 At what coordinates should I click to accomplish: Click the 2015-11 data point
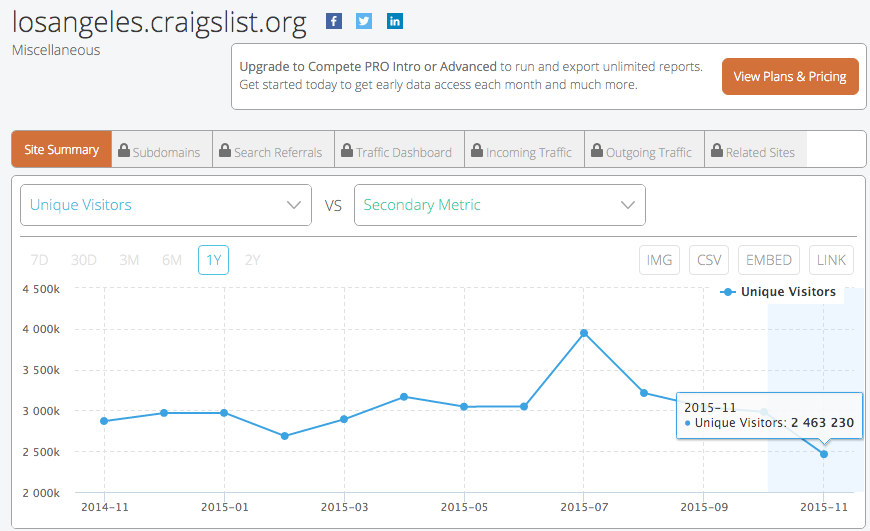[824, 454]
